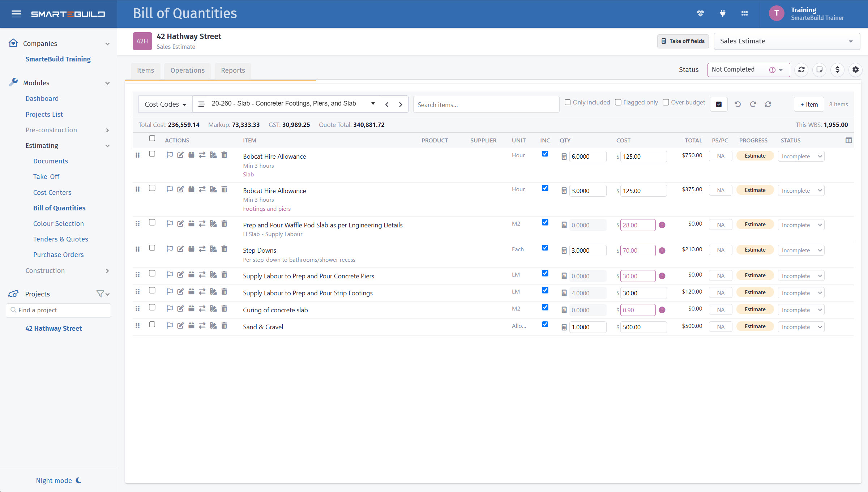Click the Search items field
Image resolution: width=868 pixels, height=492 pixels.
(486, 104)
